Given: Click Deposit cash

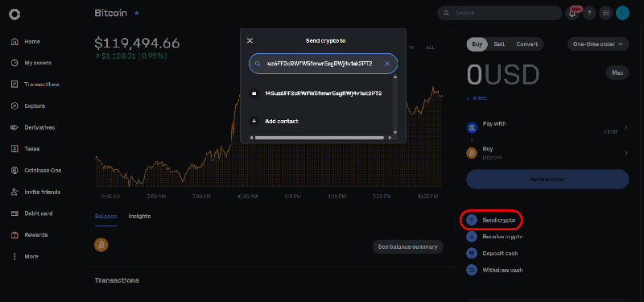Looking at the screenshot, I should tap(500, 254).
